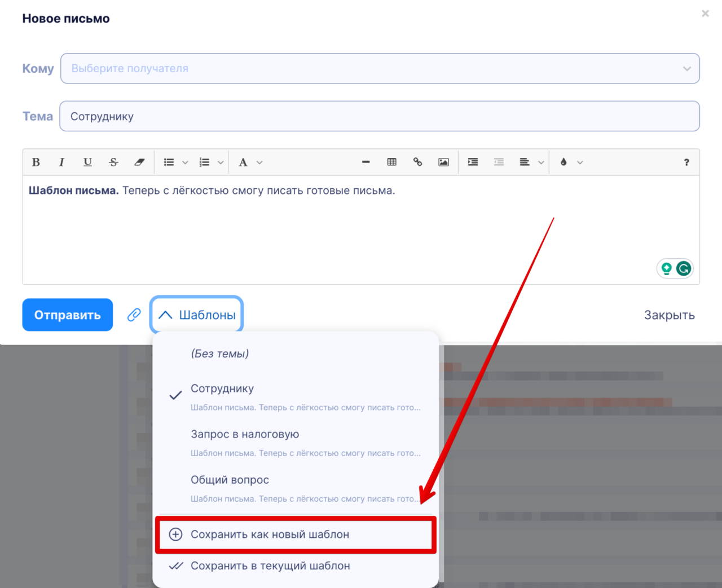The image size is (722, 588).
Task: Toggle underline formatting in editor toolbar
Action: [87, 162]
